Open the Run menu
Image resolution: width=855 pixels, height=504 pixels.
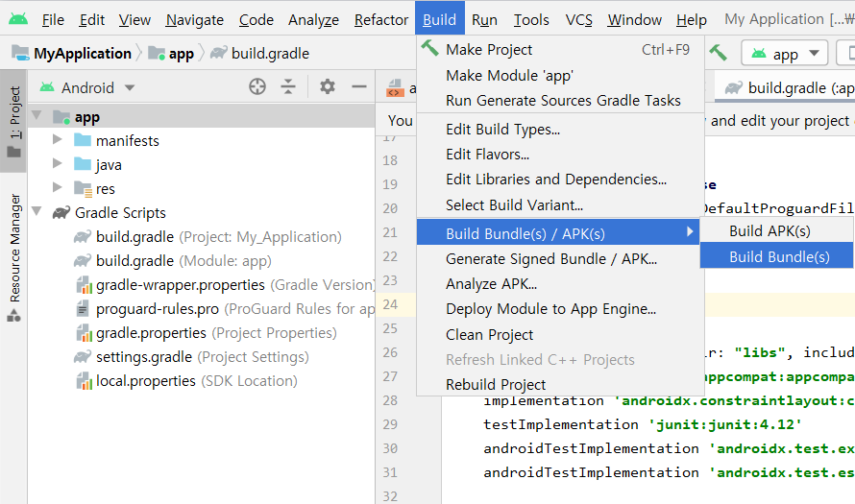pyautogui.click(x=484, y=20)
